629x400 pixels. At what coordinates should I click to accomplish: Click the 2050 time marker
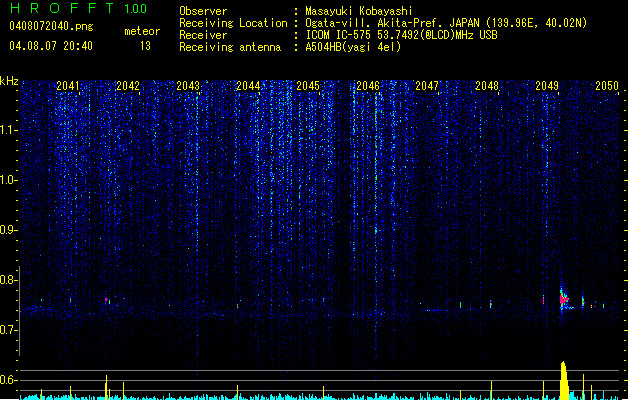(607, 86)
